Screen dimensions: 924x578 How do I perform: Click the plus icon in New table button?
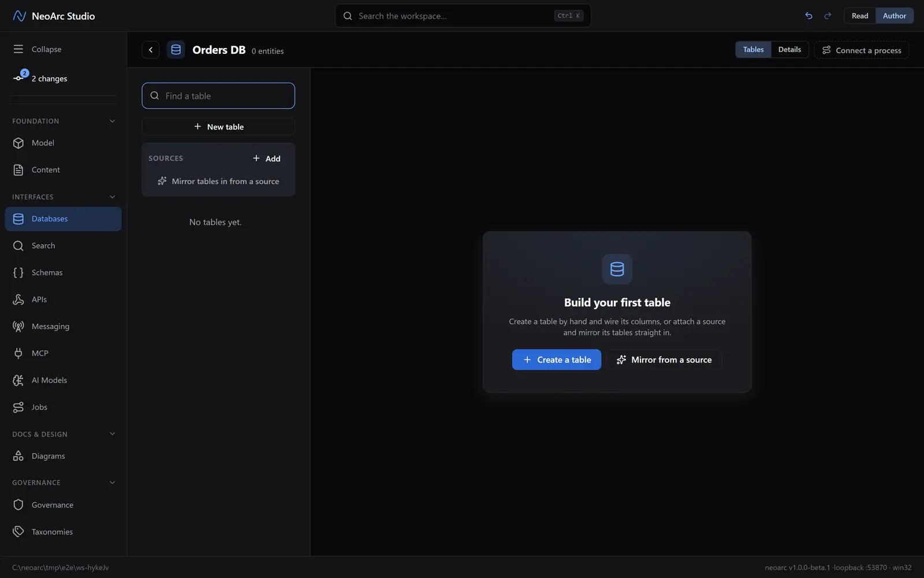[198, 126]
